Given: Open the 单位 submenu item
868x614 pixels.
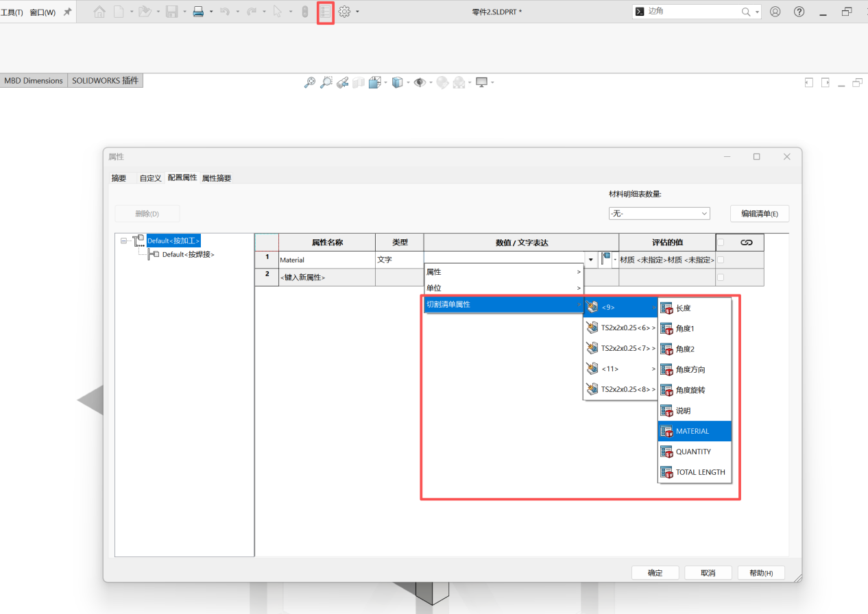Looking at the screenshot, I should coord(504,288).
